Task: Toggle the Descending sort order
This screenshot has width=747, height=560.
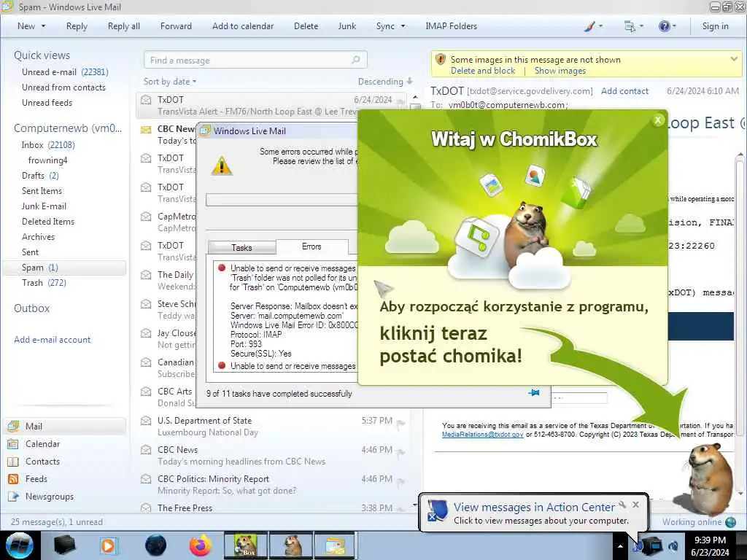Action: click(x=385, y=82)
